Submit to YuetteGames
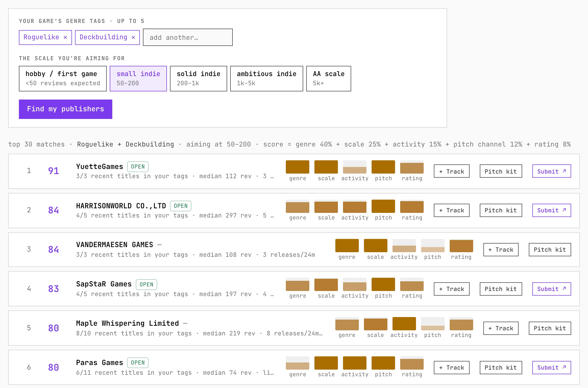This screenshot has height=388, width=588. coord(552,171)
